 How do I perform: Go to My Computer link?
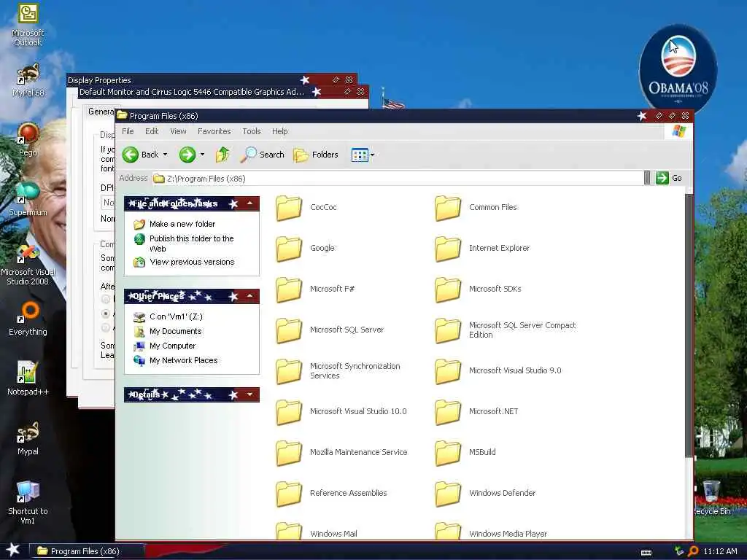(x=172, y=346)
